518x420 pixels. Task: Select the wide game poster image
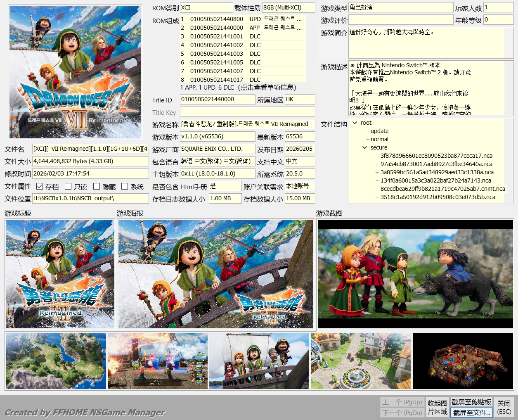pyautogui.click(x=215, y=274)
